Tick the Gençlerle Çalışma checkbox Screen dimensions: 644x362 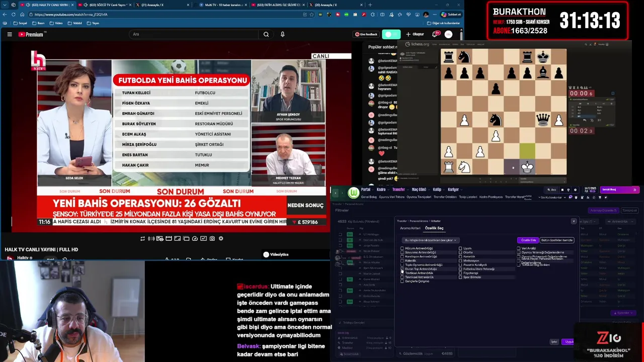(402, 282)
